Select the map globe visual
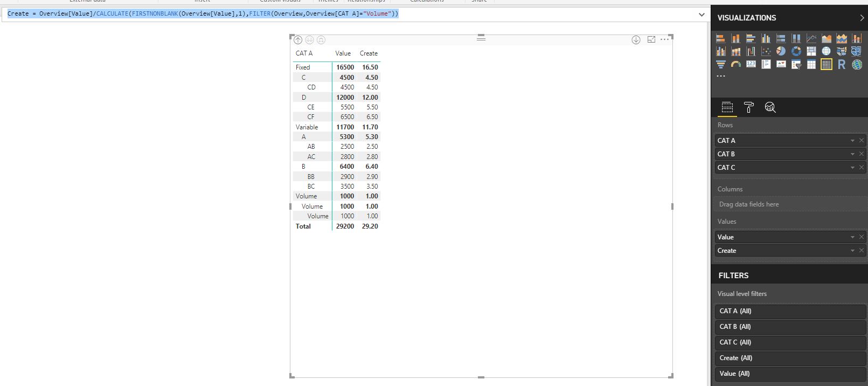 tap(827, 51)
